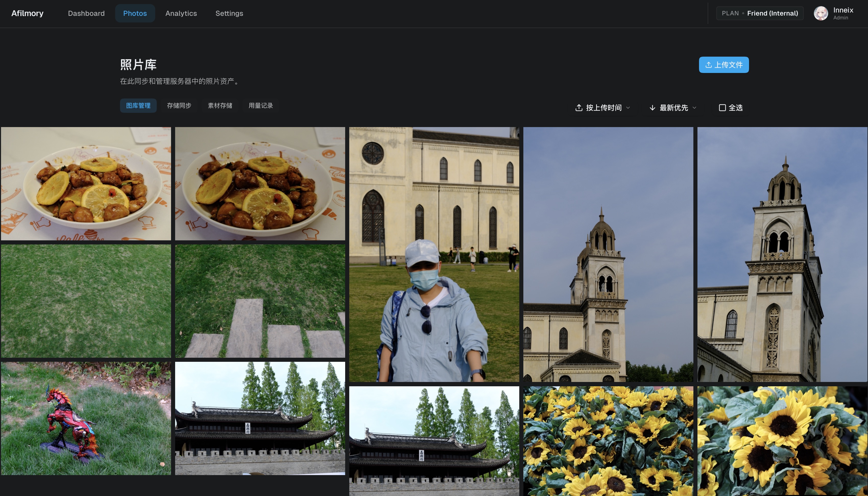The image size is (868, 496).
Task: Select the 图库管理 tab
Action: [x=138, y=106]
